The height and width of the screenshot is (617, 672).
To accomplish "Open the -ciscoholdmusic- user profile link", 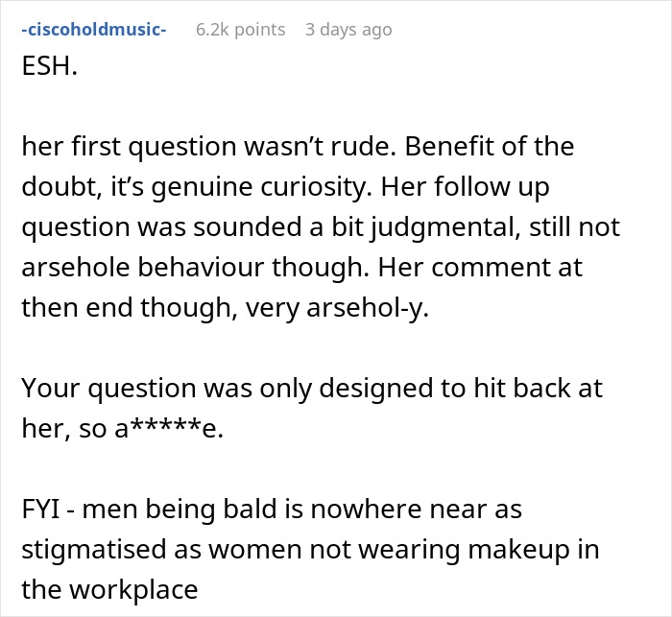I will (94, 30).
